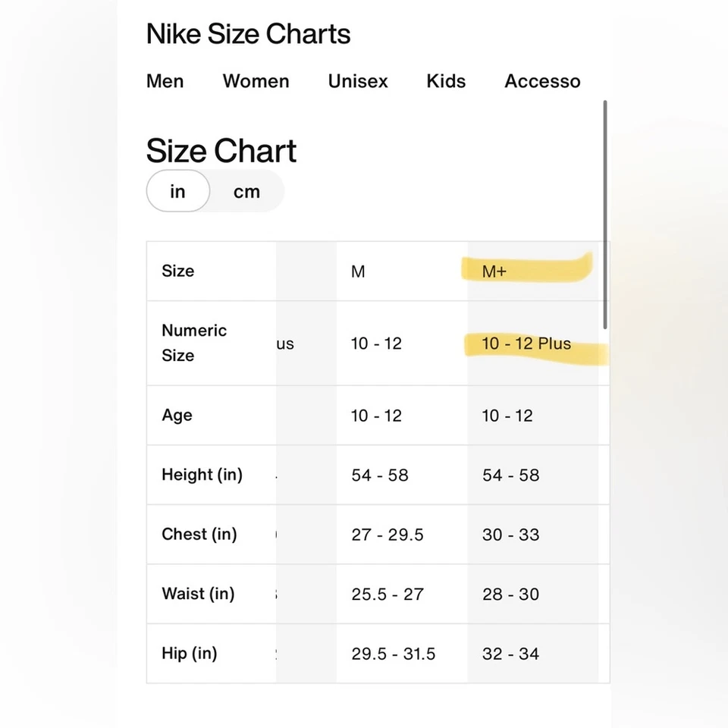Select the '32 - 34' hip value
728x728 pixels.
(510, 654)
